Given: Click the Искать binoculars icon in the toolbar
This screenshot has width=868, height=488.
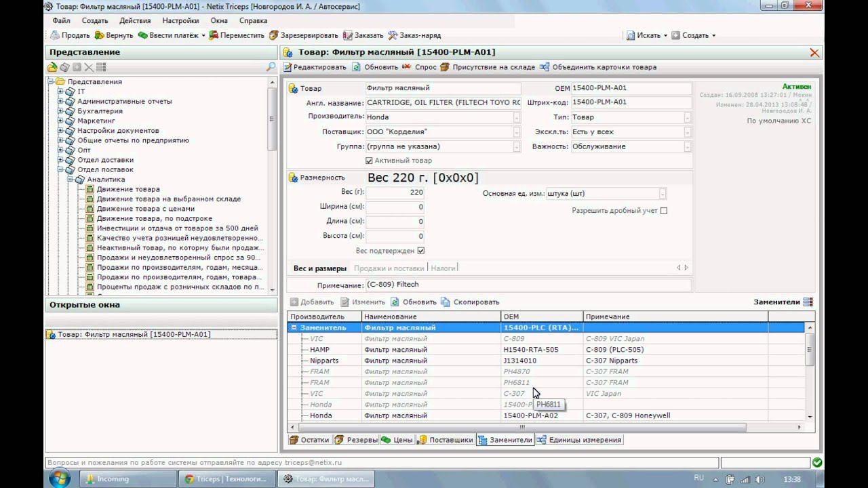Looking at the screenshot, I should 631,35.
